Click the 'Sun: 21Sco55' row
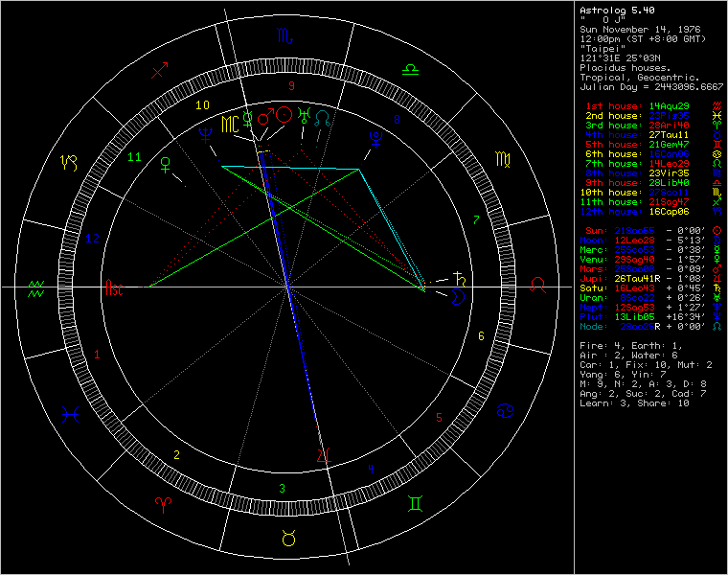The width and height of the screenshot is (728, 575). pyautogui.click(x=653, y=231)
